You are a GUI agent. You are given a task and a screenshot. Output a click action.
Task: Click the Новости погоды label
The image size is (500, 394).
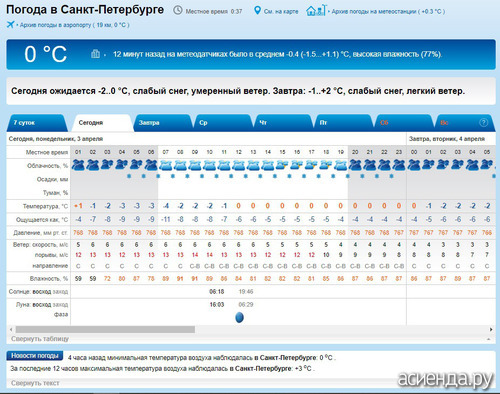click(x=35, y=356)
